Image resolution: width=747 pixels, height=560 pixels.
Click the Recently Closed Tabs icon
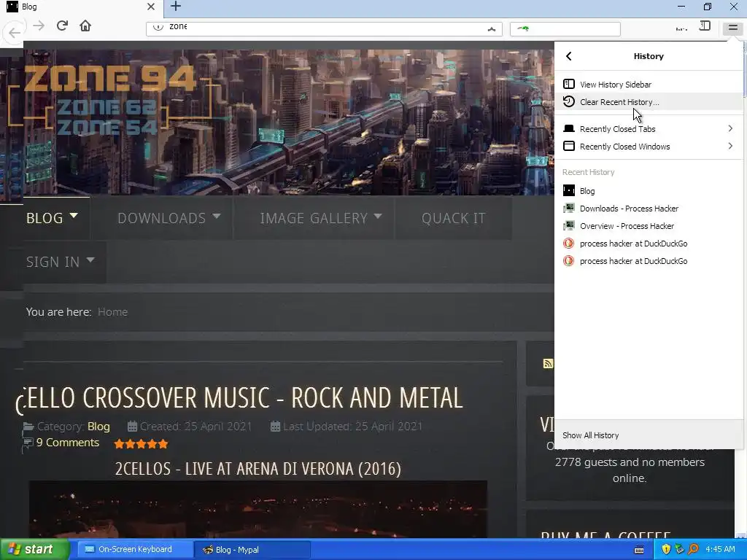pyautogui.click(x=569, y=128)
